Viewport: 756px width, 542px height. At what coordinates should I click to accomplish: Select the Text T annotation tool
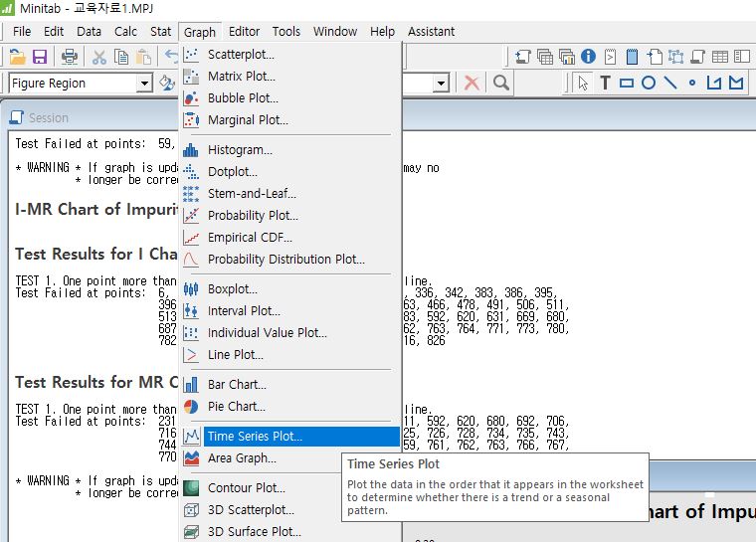point(605,83)
